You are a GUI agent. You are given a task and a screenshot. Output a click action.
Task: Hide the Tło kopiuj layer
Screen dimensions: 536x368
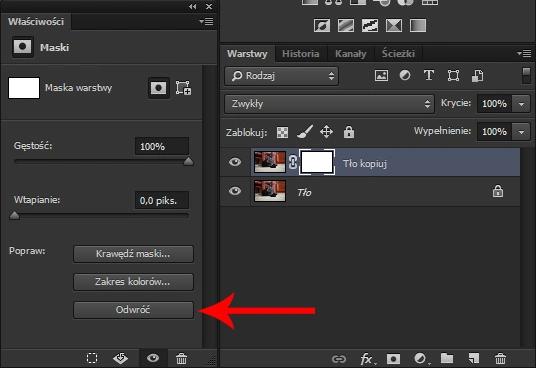click(x=235, y=162)
